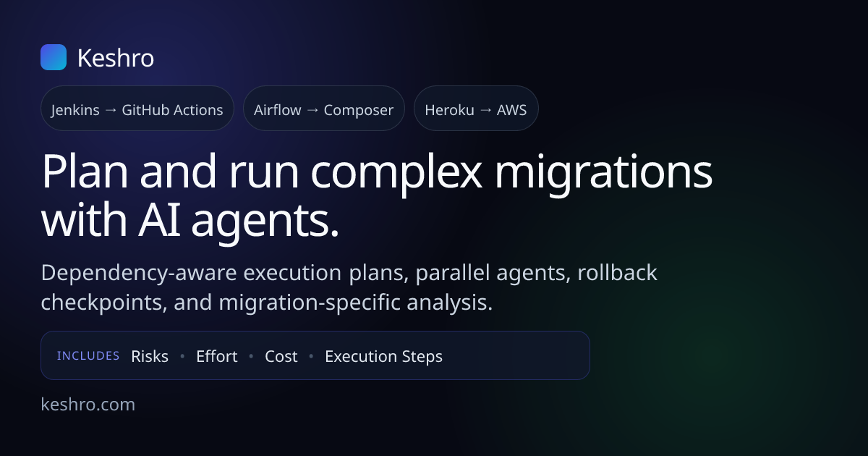Toggle the Airflow → Composer migration pill

pos(324,109)
